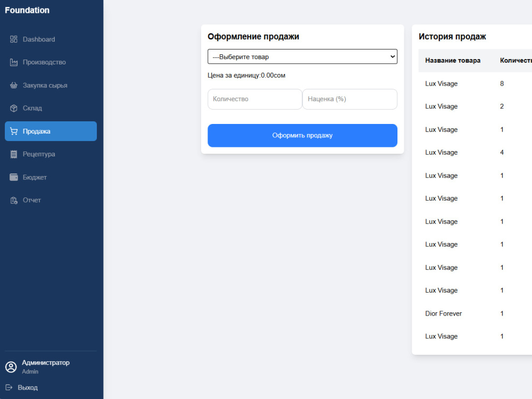
Task: Click the Администратор profile name
Action: [x=46, y=363]
